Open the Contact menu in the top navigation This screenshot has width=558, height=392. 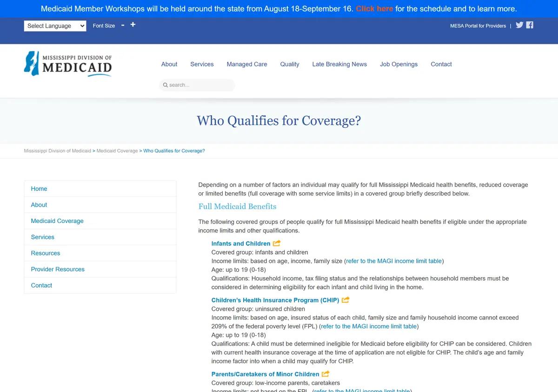[441, 64]
